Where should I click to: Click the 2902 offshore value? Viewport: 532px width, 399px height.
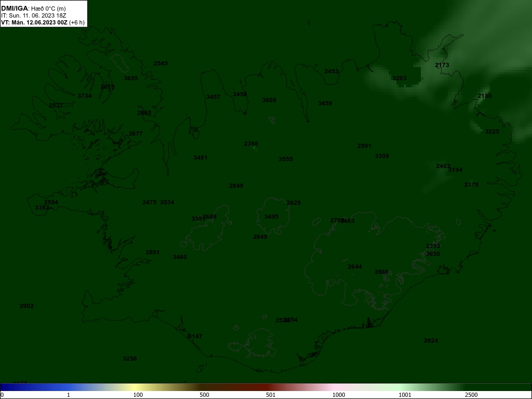point(27,306)
